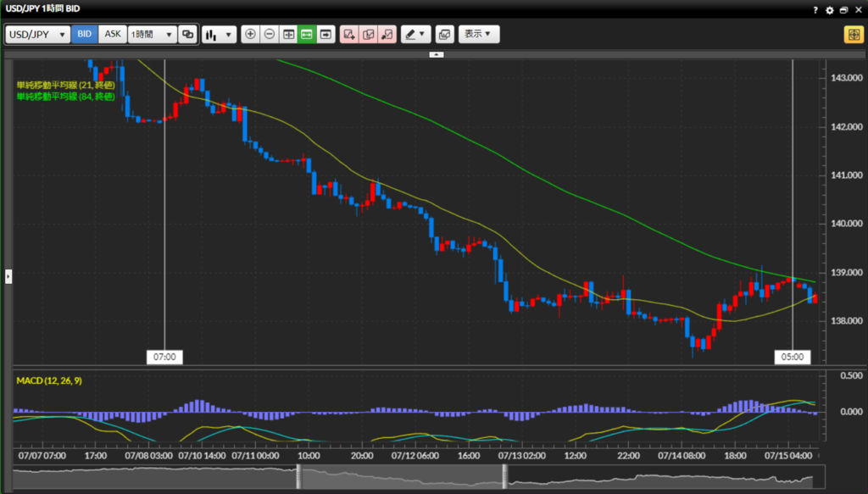Screen dimensions: 868x494
Task: Open the USD/JPY currency pair dropdown
Action: (37, 35)
